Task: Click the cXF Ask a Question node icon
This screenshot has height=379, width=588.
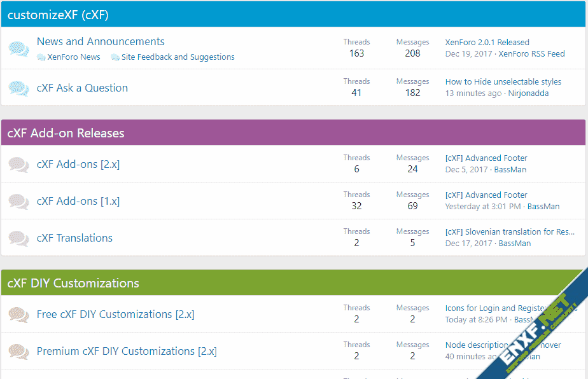Action: point(19,88)
